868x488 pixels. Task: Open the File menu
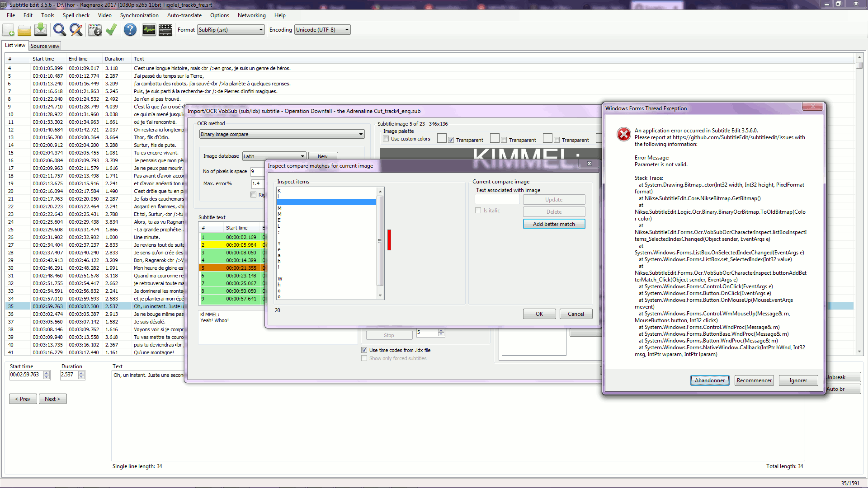pos(11,15)
